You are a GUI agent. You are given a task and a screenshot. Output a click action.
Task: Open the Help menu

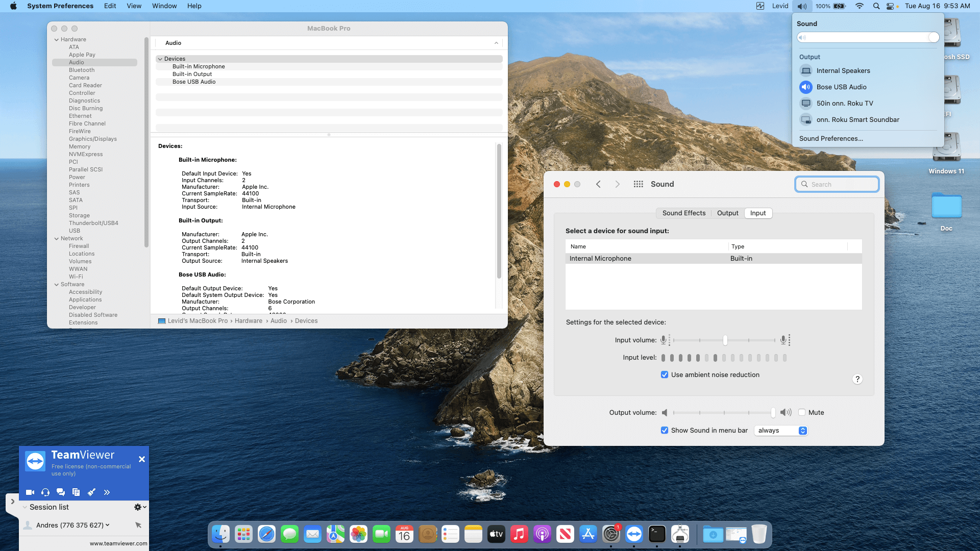[194, 6]
